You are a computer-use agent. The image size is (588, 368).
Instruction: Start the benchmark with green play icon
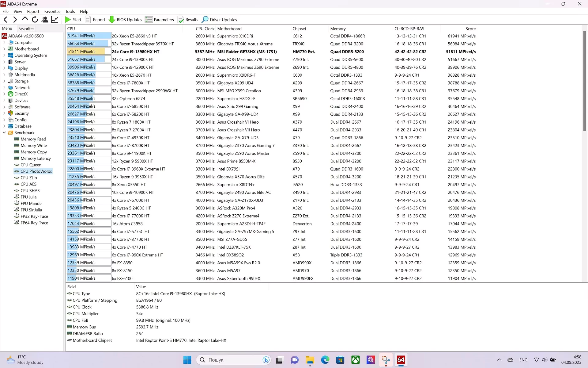click(x=68, y=20)
